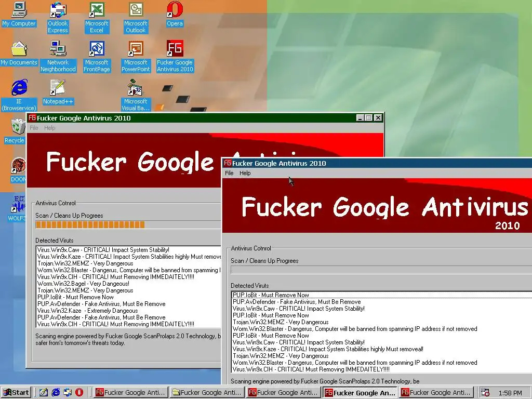
Task: Select 'PUP.IoBit - Must Remove Now' in back window
Action: (x=129, y=297)
